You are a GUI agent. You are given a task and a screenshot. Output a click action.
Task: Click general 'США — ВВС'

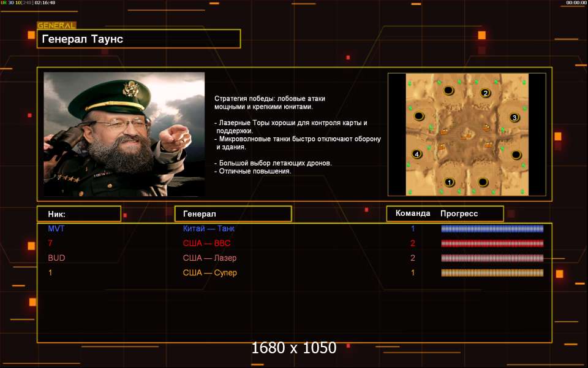(x=206, y=243)
